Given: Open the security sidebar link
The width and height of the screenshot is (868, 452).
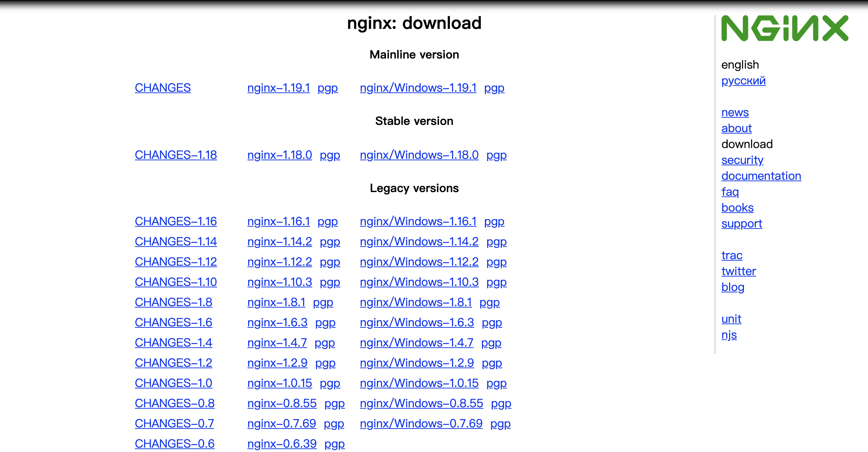Looking at the screenshot, I should click(742, 160).
